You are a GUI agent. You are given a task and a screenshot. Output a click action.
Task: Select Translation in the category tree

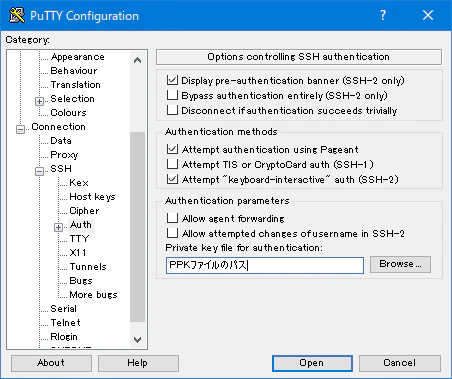pyautogui.click(x=75, y=85)
